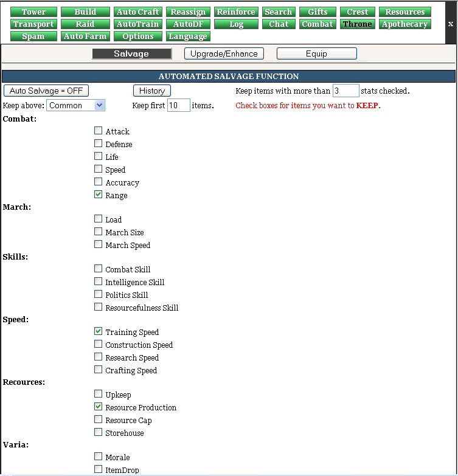Open the Language tab

pos(188,36)
